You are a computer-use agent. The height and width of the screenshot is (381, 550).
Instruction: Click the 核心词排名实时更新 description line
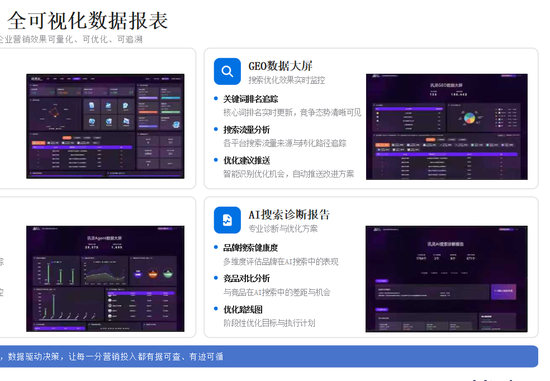click(292, 113)
